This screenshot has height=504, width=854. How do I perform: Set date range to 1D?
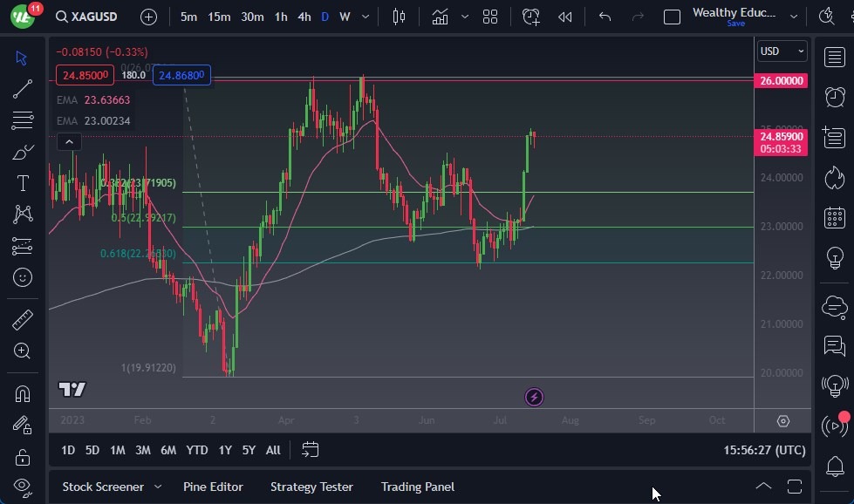[x=68, y=450]
